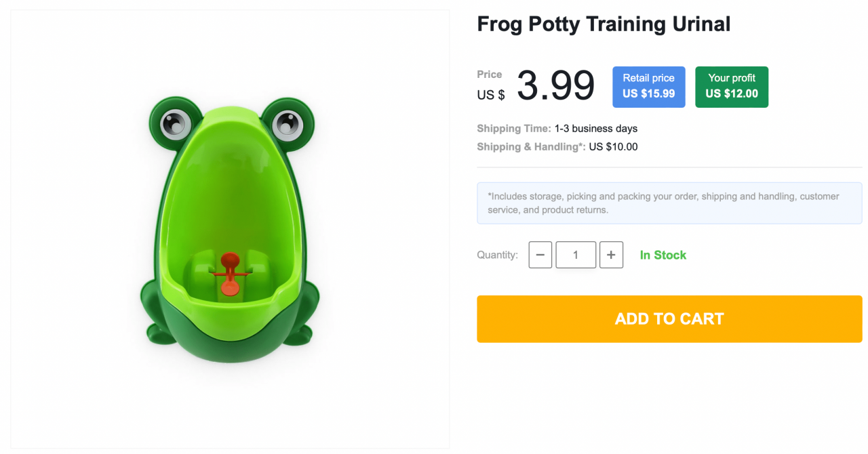Click the US $12.00 profit amount
This screenshot has width=868, height=454.
click(x=731, y=94)
